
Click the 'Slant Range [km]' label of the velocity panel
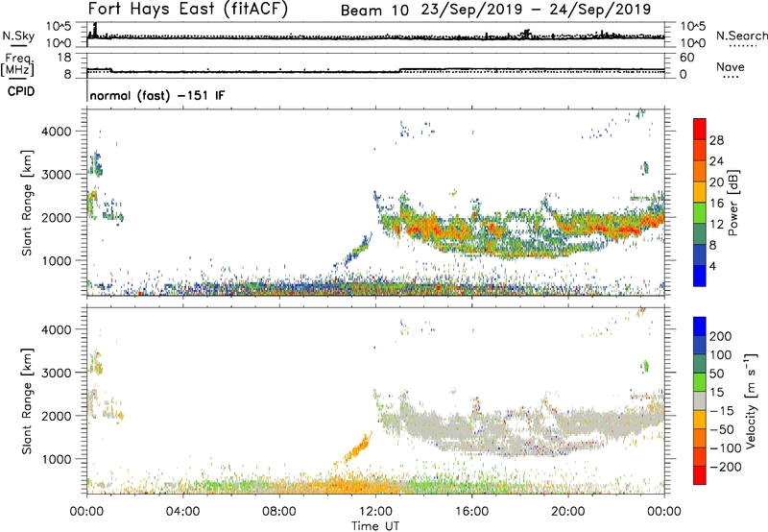pyautogui.click(x=27, y=400)
